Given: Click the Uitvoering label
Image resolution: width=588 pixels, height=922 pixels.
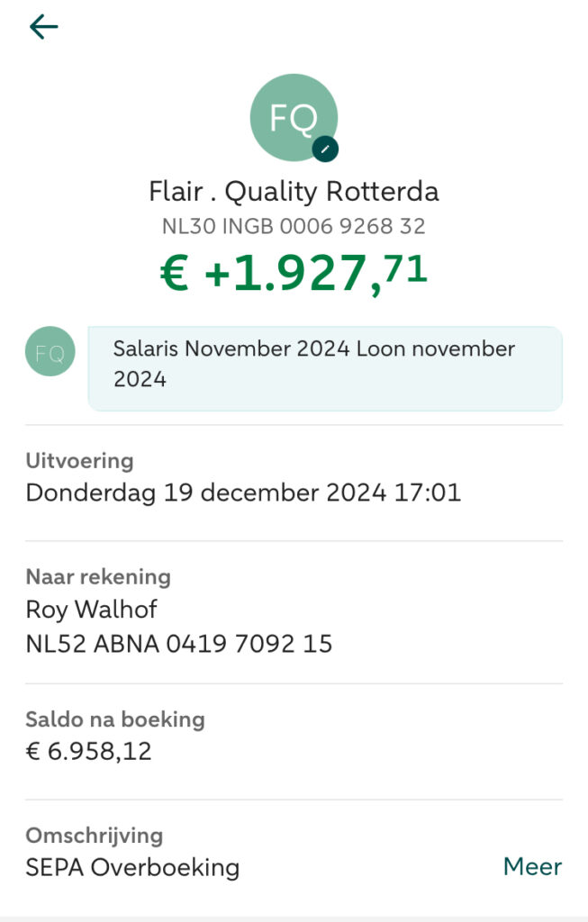Looking at the screenshot, I should [x=79, y=461].
